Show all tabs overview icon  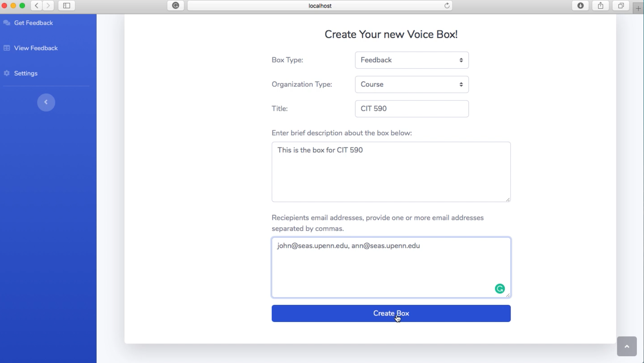point(621,6)
